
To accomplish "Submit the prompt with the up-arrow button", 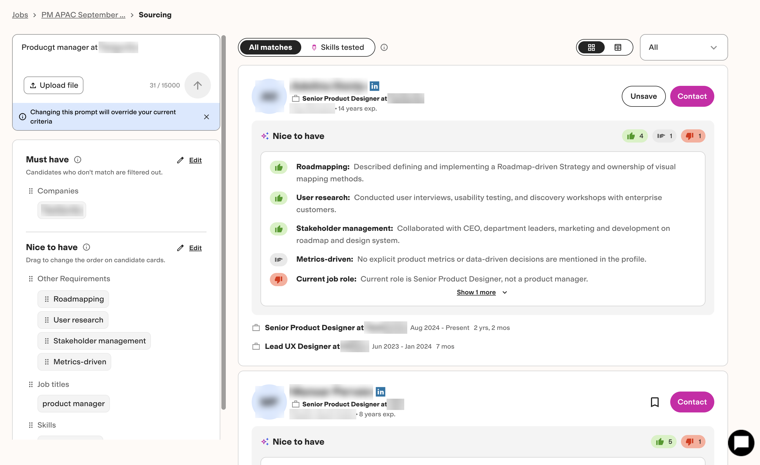I will [197, 85].
